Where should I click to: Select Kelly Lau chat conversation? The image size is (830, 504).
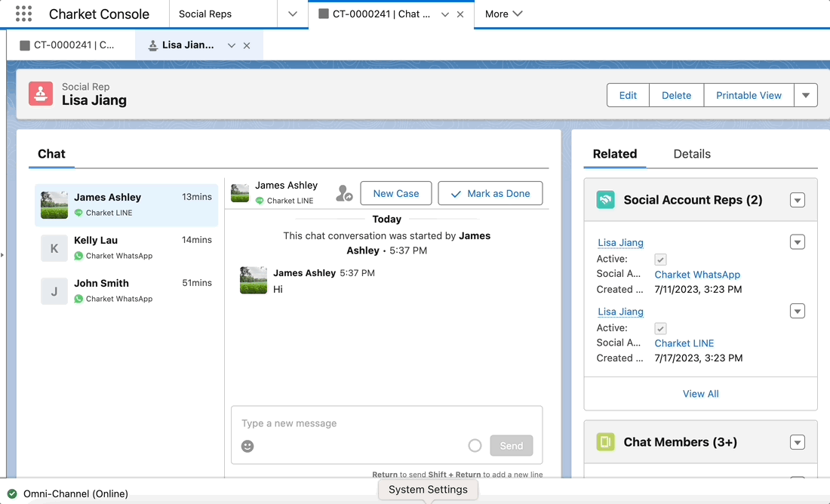coord(126,247)
